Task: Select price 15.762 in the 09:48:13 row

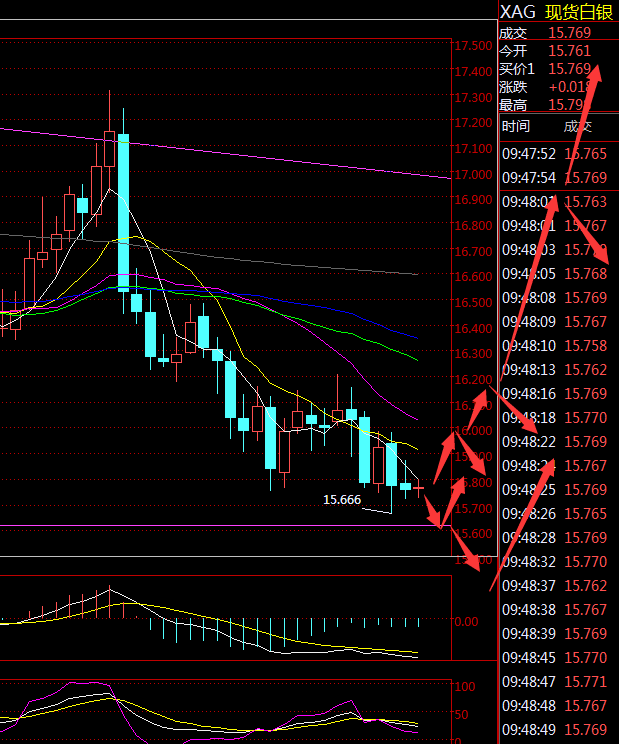Action: [586, 370]
